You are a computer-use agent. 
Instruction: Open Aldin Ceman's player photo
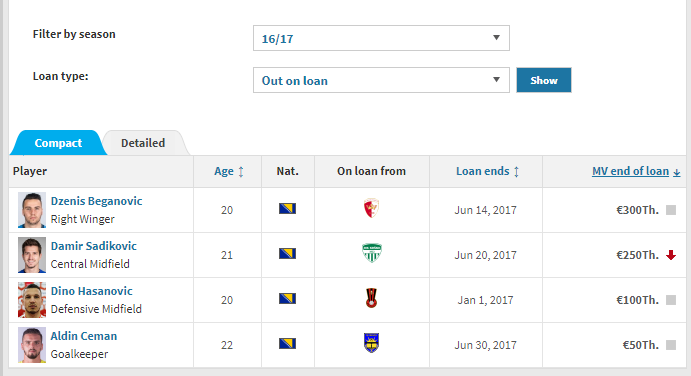[x=32, y=345]
